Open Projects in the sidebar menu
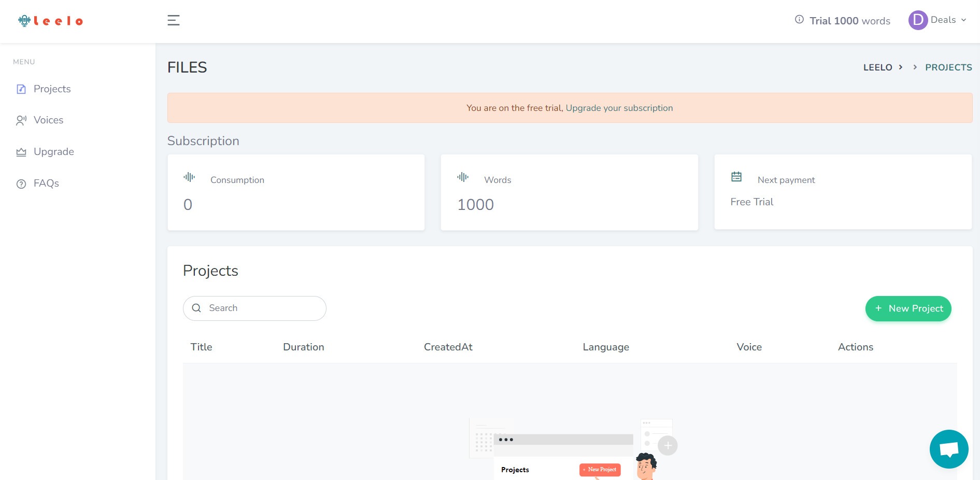This screenshot has width=980, height=480. click(52, 89)
